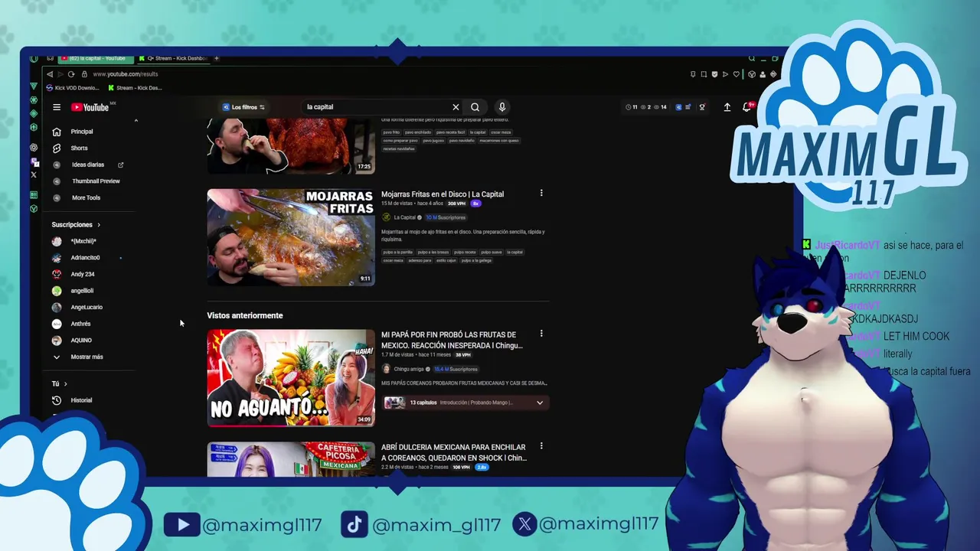Open Cafeteria Picosa video thumbnail
Image resolution: width=980 pixels, height=551 pixels.
(x=291, y=459)
